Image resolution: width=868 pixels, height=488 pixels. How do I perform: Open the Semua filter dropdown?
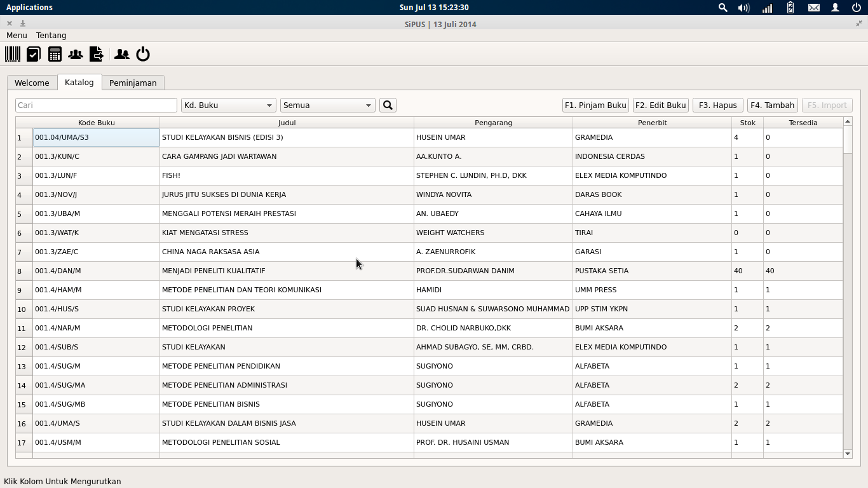tap(328, 105)
